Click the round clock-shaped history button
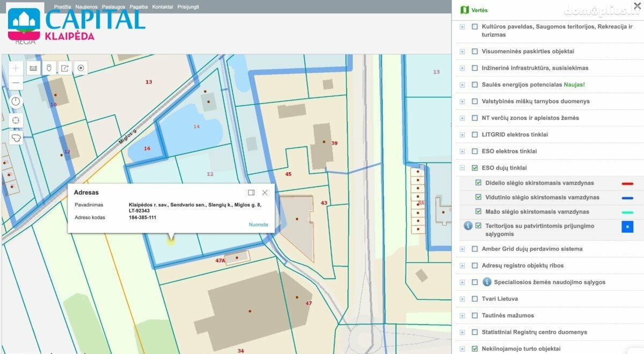Viewport: 644px width, 354px height. 16,101
